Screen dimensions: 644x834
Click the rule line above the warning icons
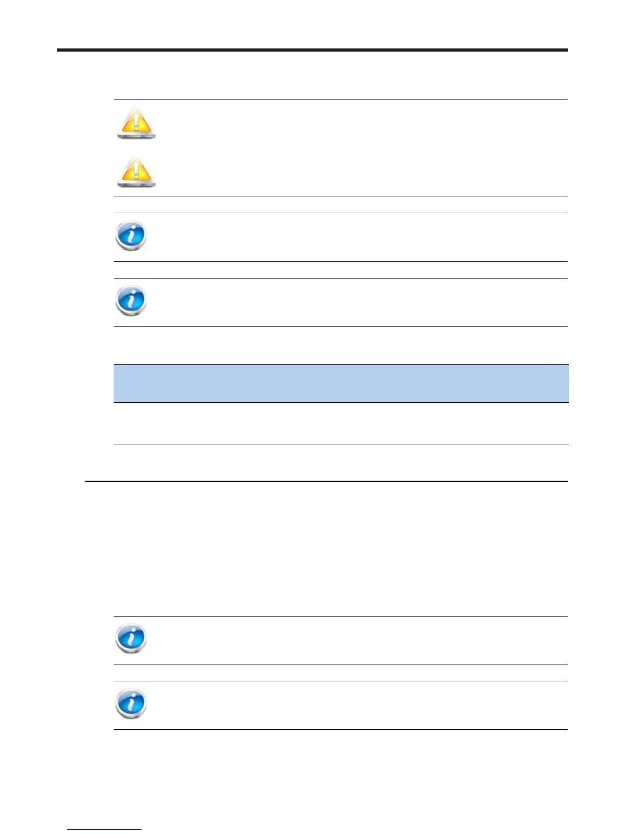341,99
